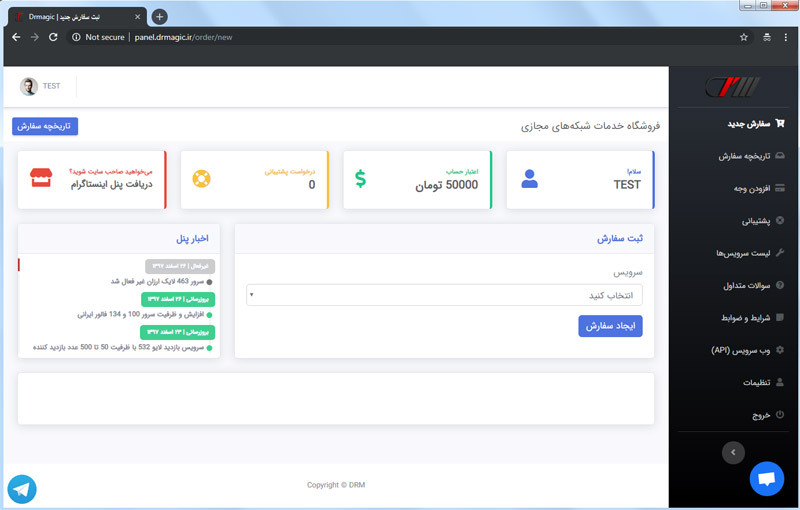This screenshot has width=800, height=510.
Task: Click the green dollar sign icon
Action: click(360, 179)
